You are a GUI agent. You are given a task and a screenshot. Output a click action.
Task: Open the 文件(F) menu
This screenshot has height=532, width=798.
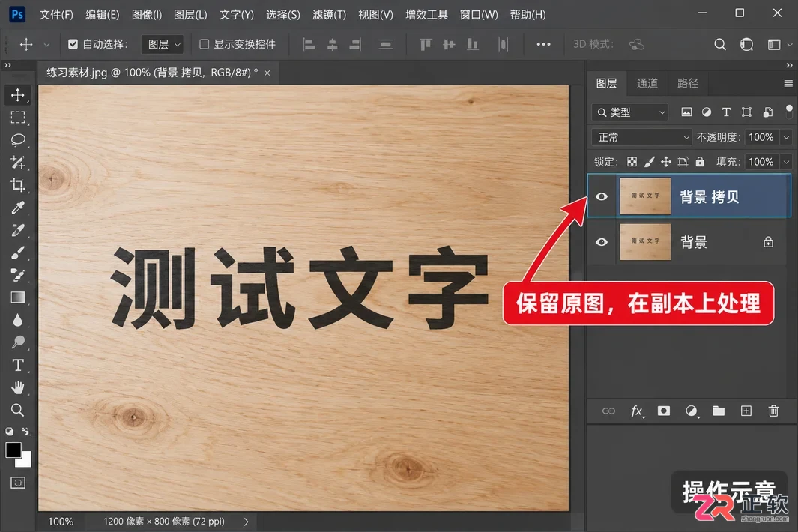click(x=56, y=15)
